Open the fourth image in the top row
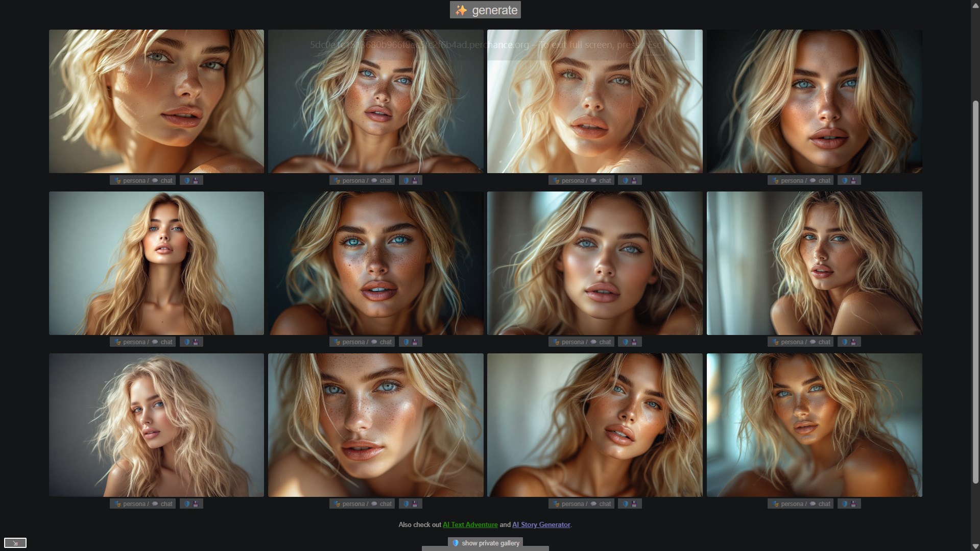Image resolution: width=980 pixels, height=551 pixels. click(815, 101)
